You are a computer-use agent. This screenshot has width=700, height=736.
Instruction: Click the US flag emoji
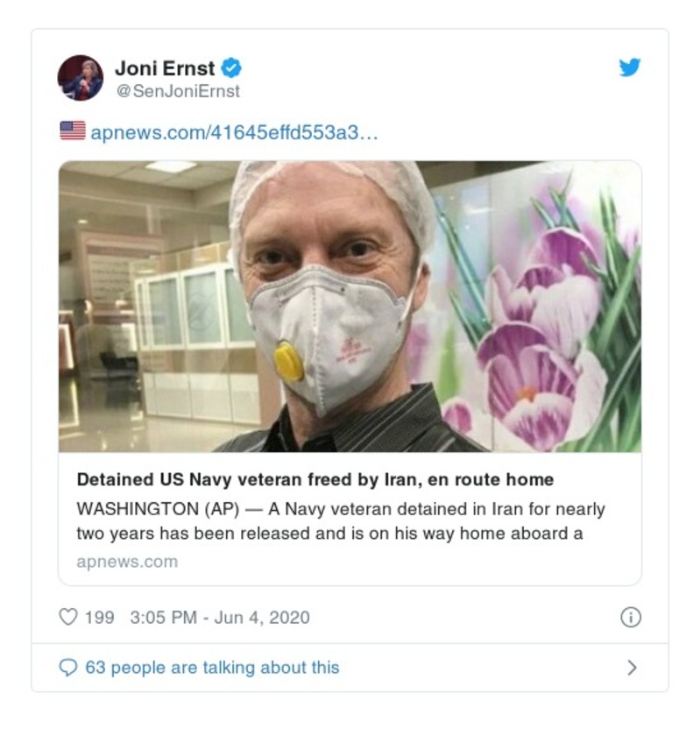point(72,131)
